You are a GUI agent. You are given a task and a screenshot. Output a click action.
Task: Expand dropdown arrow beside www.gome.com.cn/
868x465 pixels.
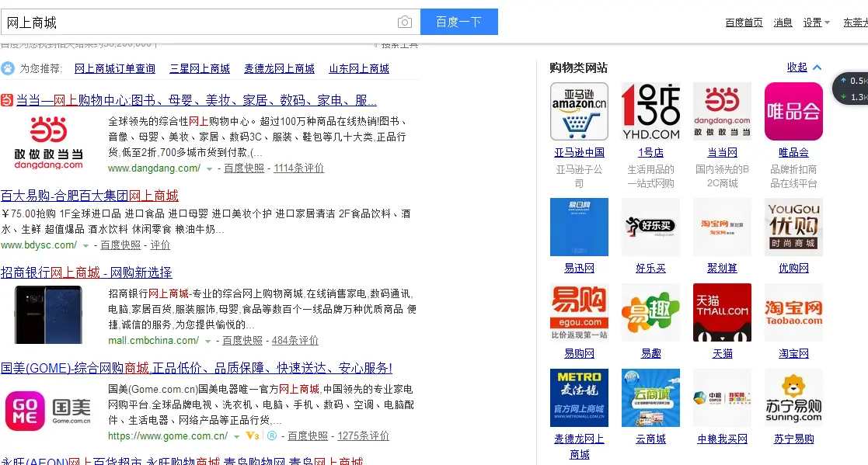point(236,437)
